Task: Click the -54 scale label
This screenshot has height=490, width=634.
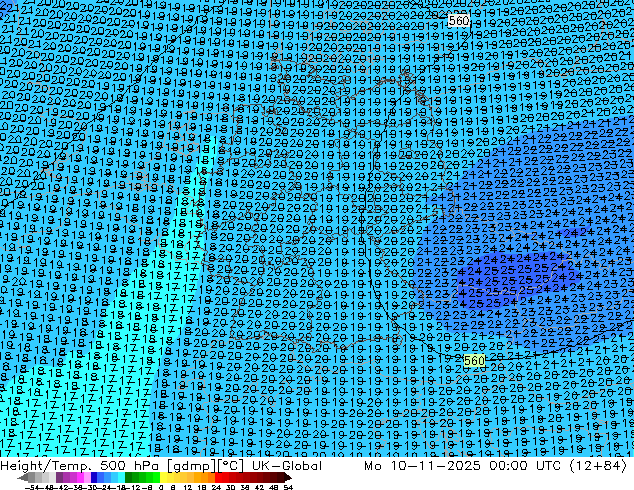Action: click(x=32, y=488)
